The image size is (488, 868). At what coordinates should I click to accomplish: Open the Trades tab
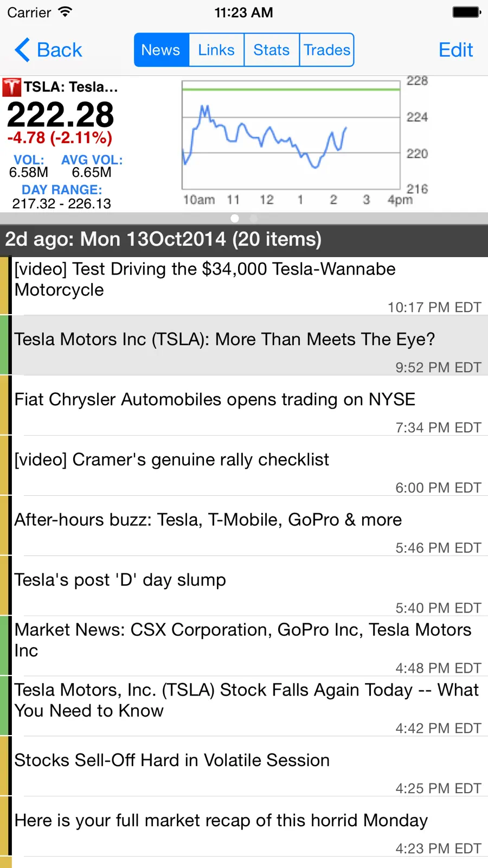[x=327, y=50]
